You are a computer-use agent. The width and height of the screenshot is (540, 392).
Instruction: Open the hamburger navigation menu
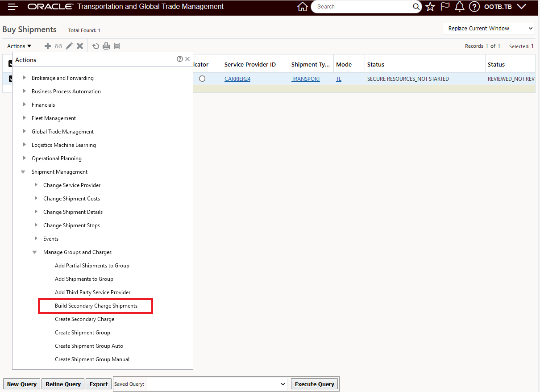(13, 7)
